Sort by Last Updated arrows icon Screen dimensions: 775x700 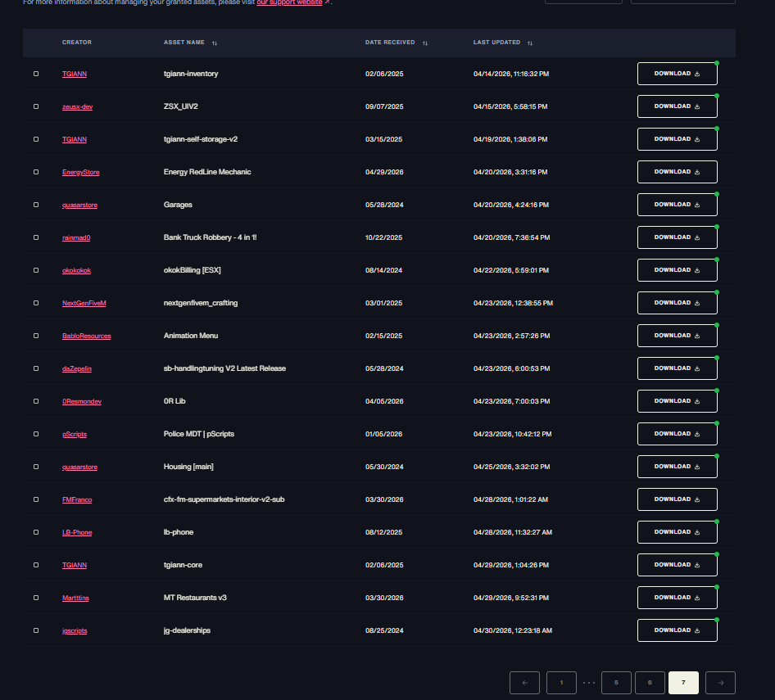tap(530, 43)
